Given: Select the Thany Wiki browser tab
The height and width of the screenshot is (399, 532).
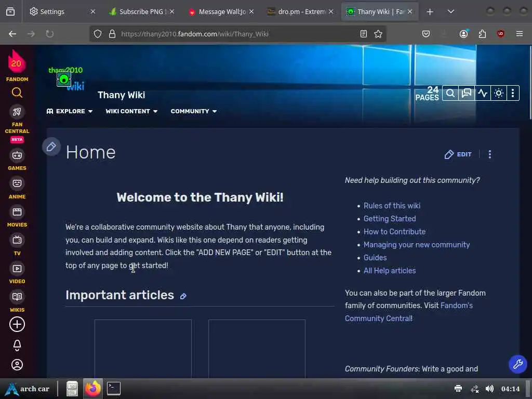Looking at the screenshot, I should tap(380, 11).
